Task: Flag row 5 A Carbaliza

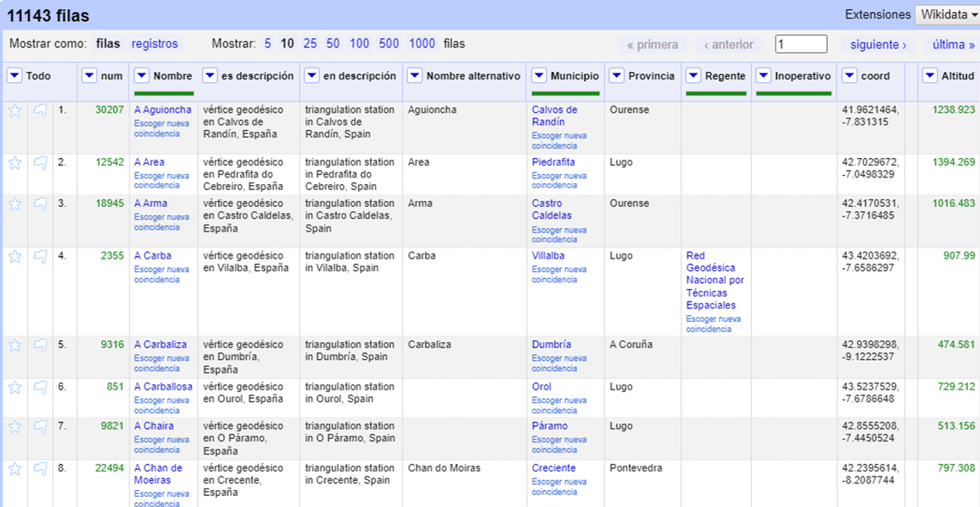Action: 40,346
